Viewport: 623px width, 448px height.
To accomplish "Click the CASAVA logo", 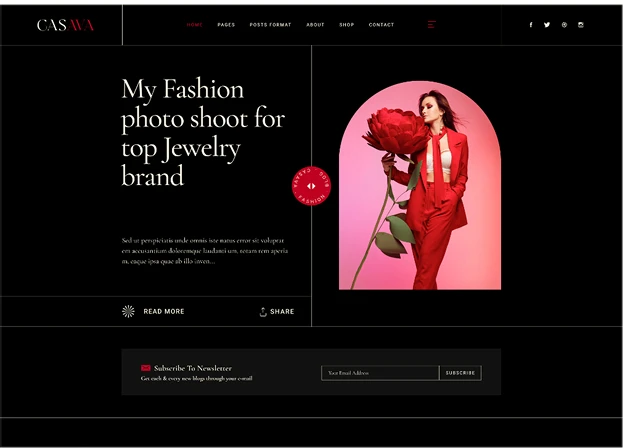I will [66, 25].
